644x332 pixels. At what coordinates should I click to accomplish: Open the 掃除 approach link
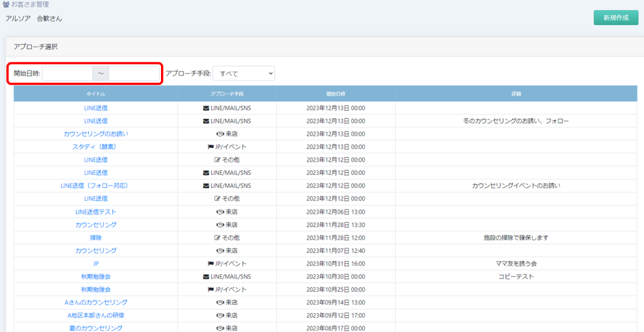click(96, 238)
